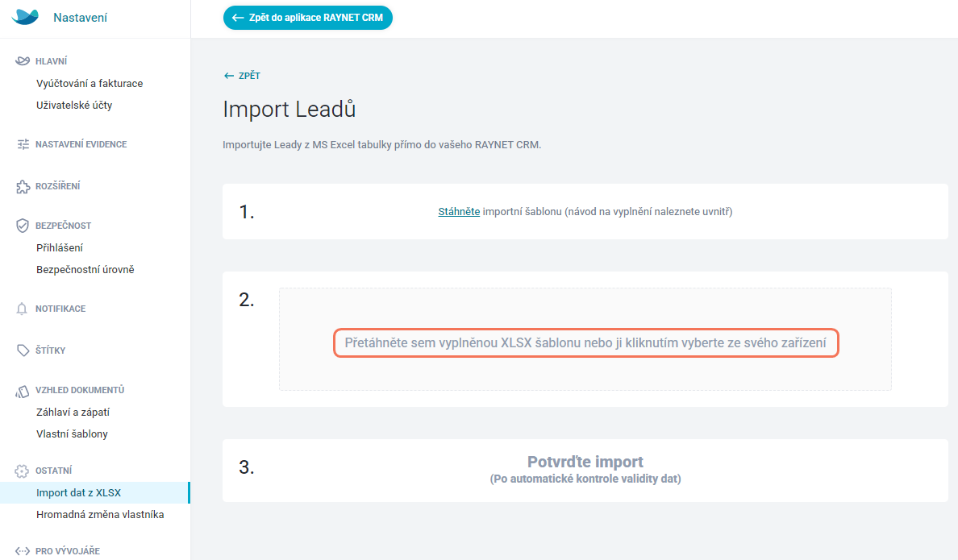The height and width of the screenshot is (560, 958).
Task: Go back using the ZPĚT link
Action: pyautogui.click(x=242, y=76)
